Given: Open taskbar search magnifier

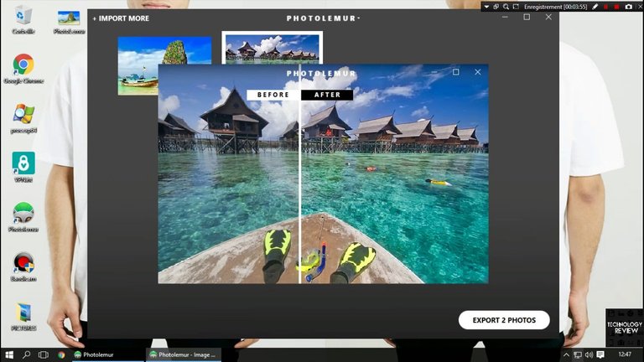Looking at the screenshot, I should click(26, 354).
